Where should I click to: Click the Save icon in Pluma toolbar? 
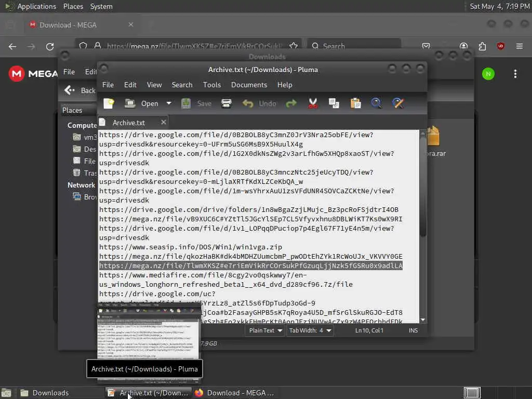[186, 103]
